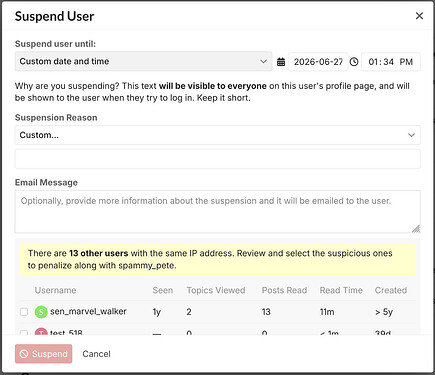Image resolution: width=435 pixels, height=375 pixels.
Task: Open the Suspension Reason 'Custom...' dropdown
Action: coord(217,135)
